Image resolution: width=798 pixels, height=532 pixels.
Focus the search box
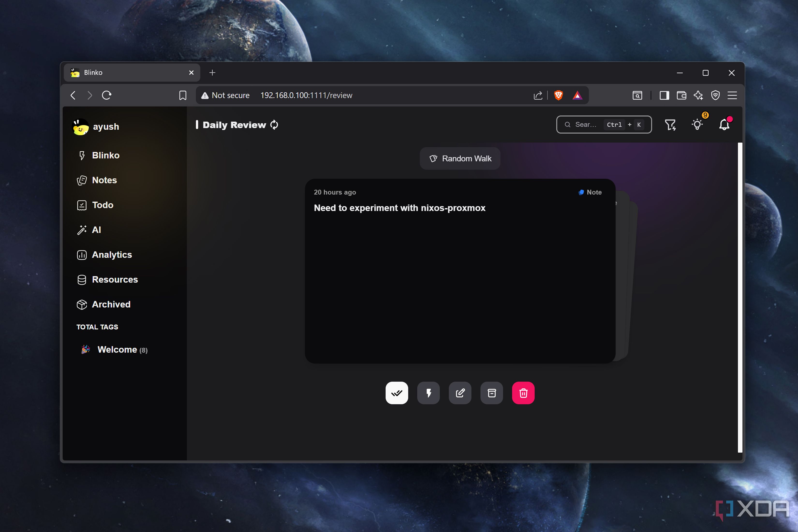pos(604,125)
